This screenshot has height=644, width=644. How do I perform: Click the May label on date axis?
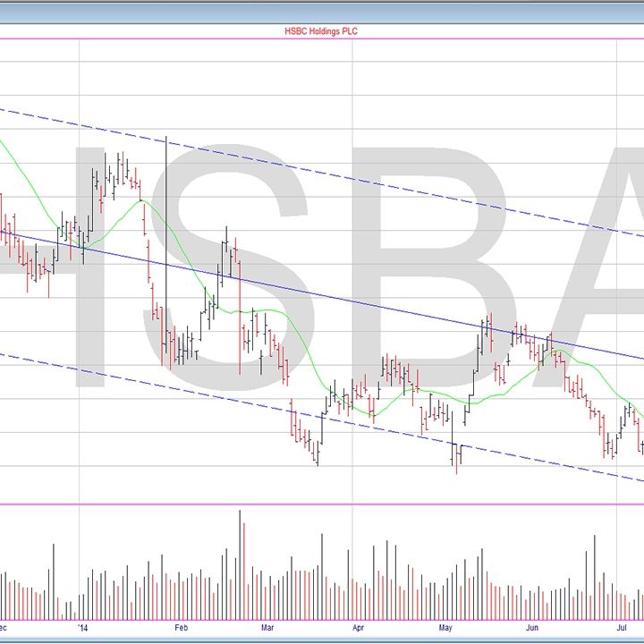click(x=445, y=628)
